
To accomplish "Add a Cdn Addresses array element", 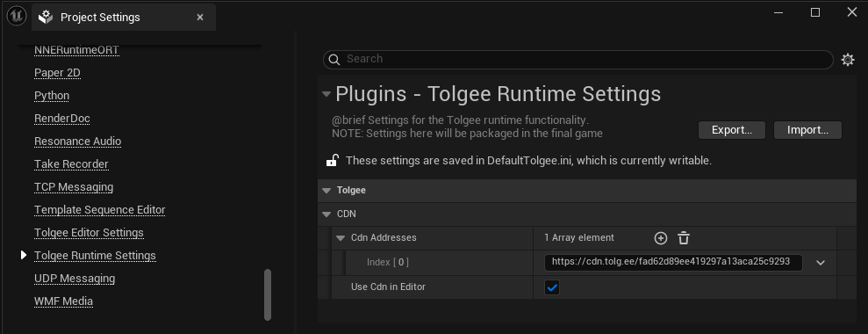I will pos(660,238).
